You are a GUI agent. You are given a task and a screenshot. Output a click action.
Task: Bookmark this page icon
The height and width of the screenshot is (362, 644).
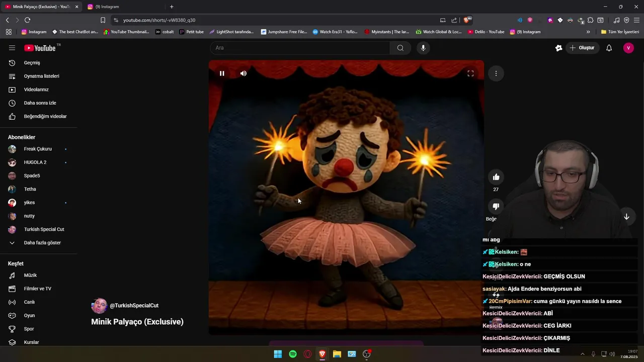pos(103,20)
